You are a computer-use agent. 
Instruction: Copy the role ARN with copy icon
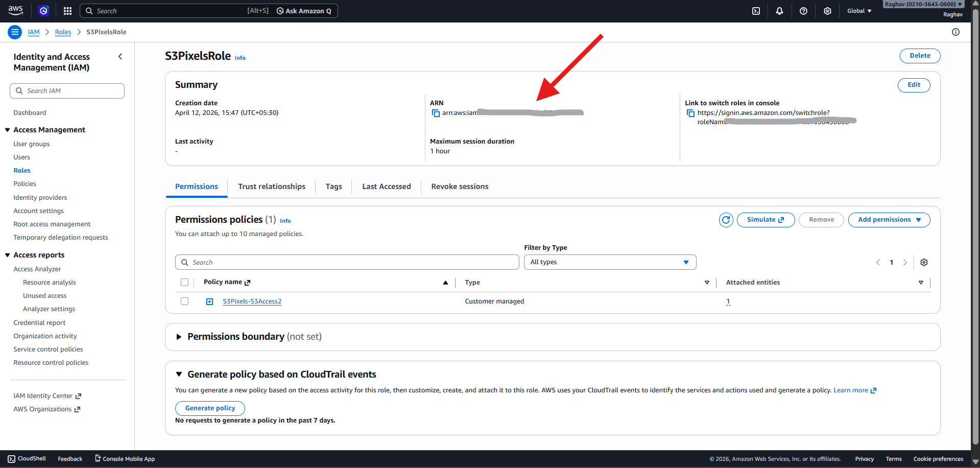436,113
